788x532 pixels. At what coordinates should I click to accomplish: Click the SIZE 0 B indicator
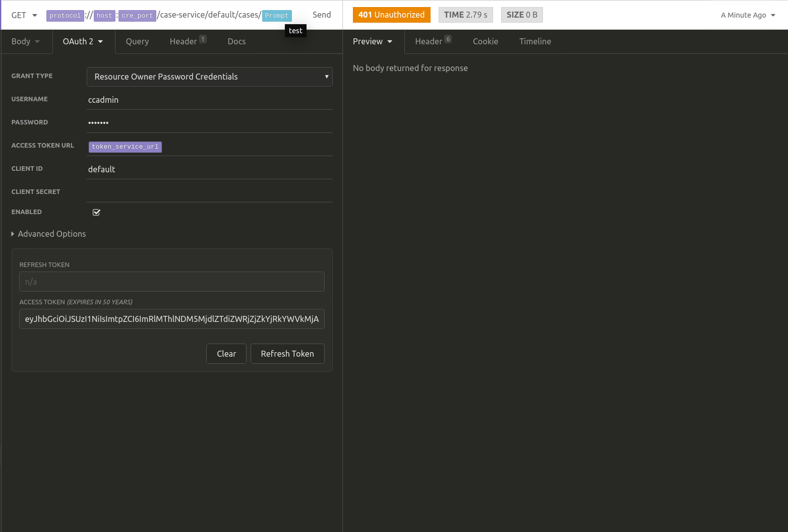click(x=521, y=15)
